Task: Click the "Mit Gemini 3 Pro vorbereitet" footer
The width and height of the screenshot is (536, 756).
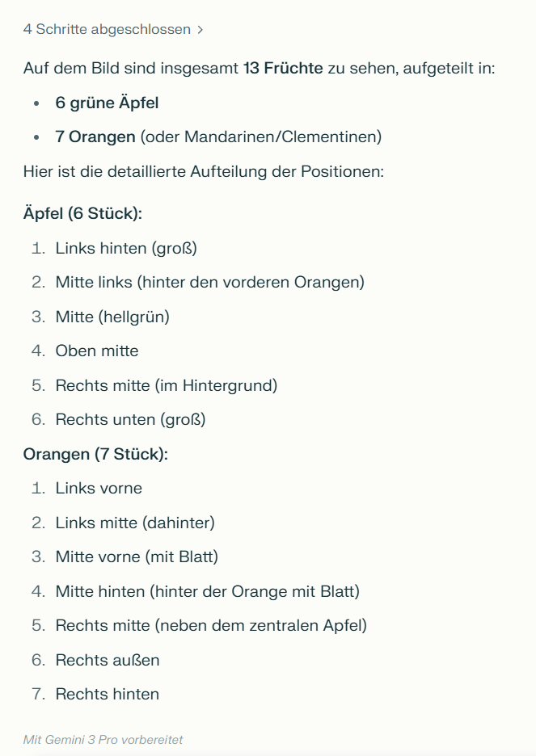Action: point(103,740)
